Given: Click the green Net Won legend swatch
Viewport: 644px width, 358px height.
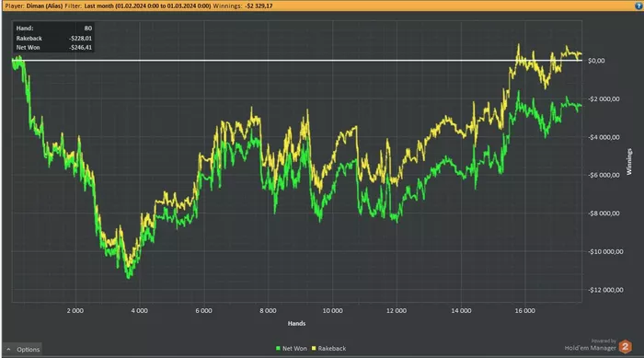Looking at the screenshot, I should click(278, 349).
